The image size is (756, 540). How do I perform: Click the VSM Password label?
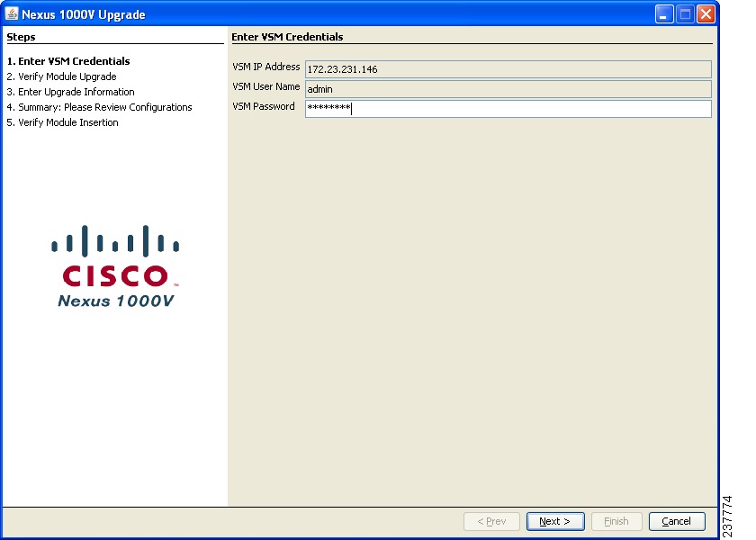263,106
